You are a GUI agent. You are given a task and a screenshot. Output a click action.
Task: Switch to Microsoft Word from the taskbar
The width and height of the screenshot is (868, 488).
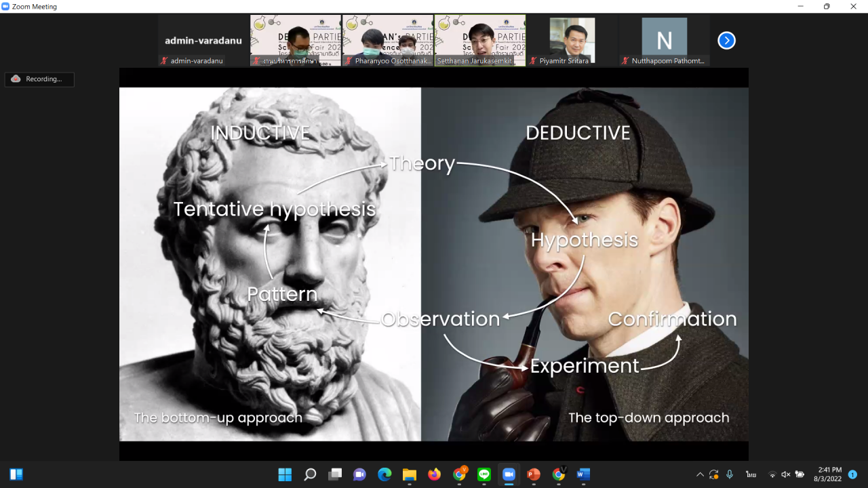584,474
